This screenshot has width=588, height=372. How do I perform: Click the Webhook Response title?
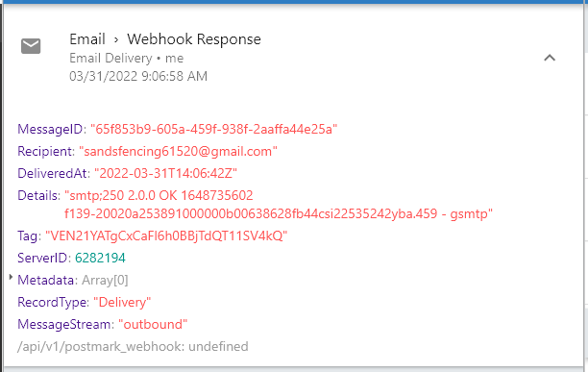pos(194,39)
